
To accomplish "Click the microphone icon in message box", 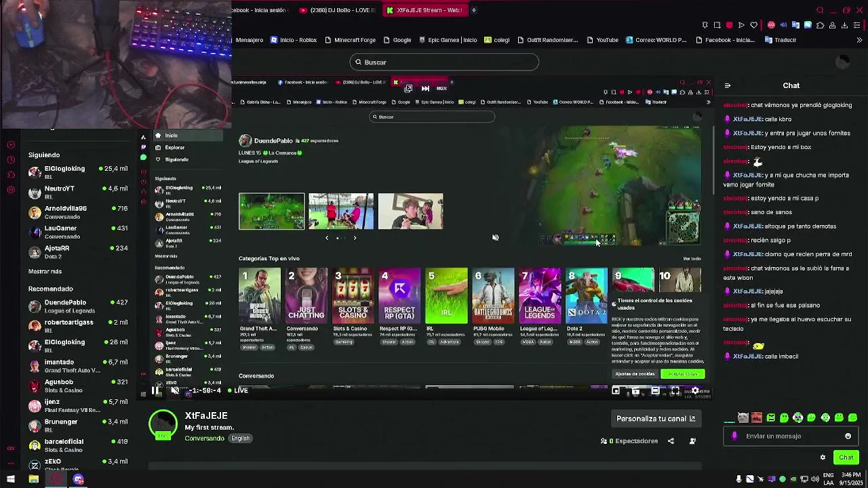I will [x=734, y=436].
